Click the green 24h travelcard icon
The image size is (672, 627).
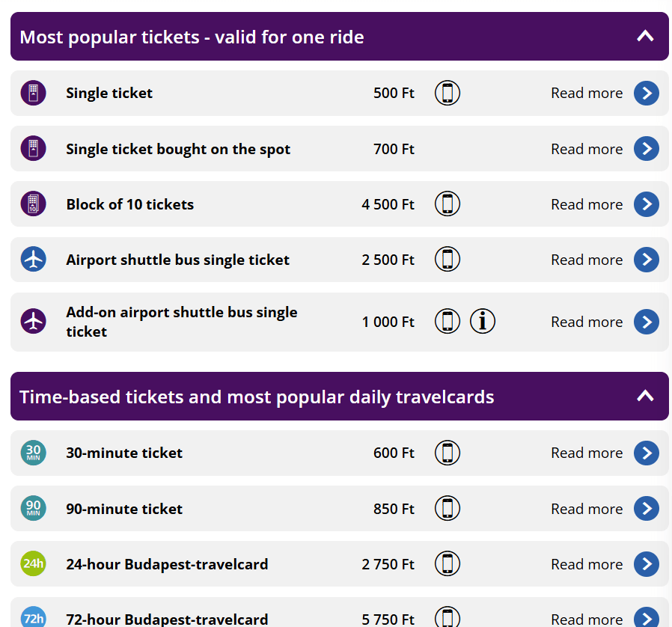point(33,564)
